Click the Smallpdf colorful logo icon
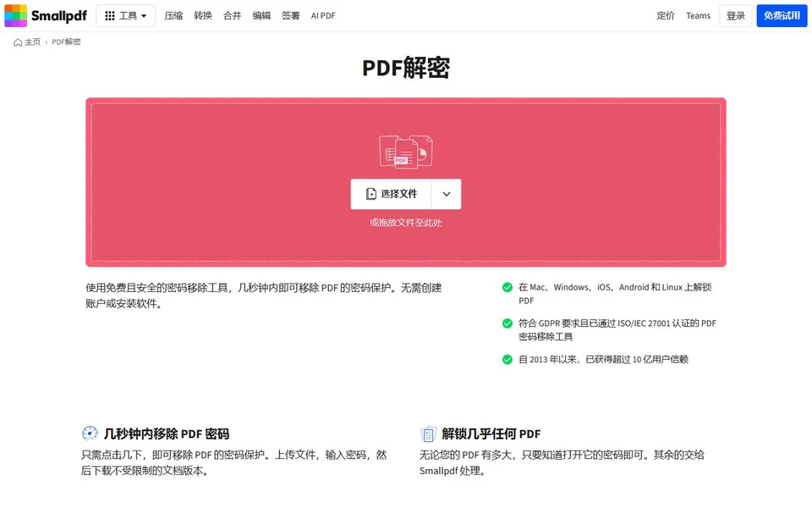This screenshot has width=812, height=508. 15,15
